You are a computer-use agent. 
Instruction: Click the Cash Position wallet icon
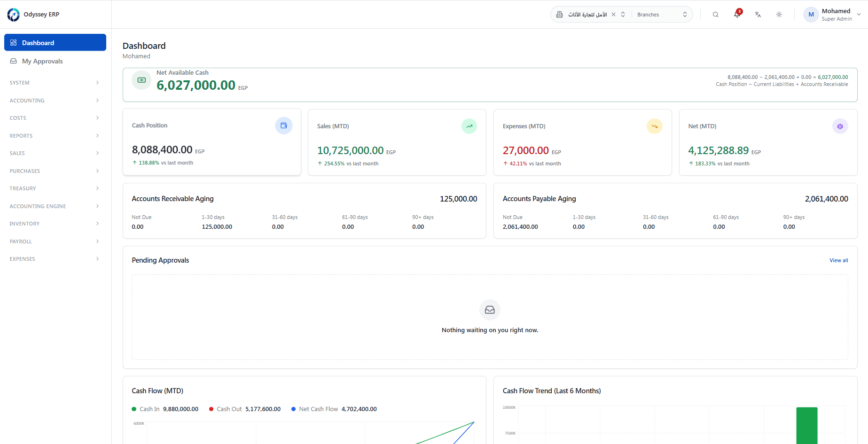coord(284,125)
